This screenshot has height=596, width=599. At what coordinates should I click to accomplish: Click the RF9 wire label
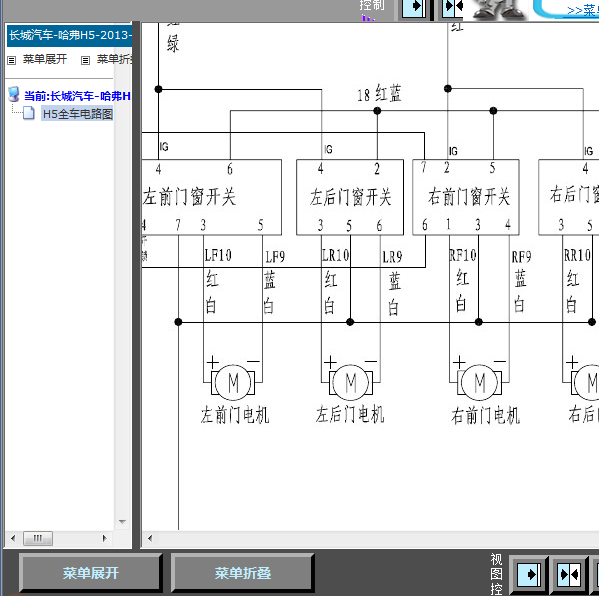point(521,257)
